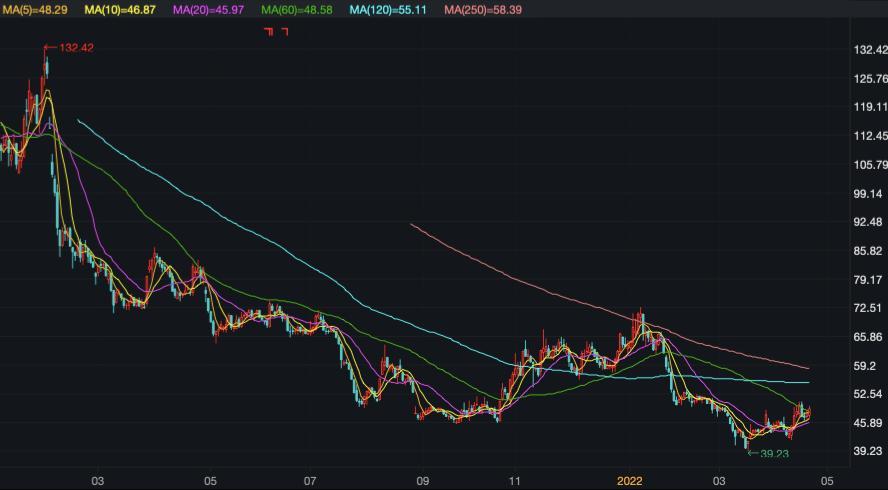Select the 07 month marker on time axis

coord(310,481)
